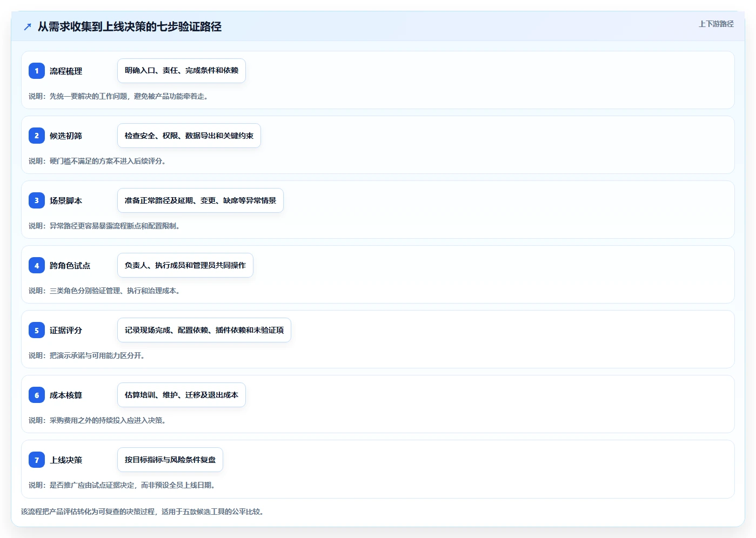Click the step 5 number badge
The image size is (756, 538).
(x=37, y=330)
